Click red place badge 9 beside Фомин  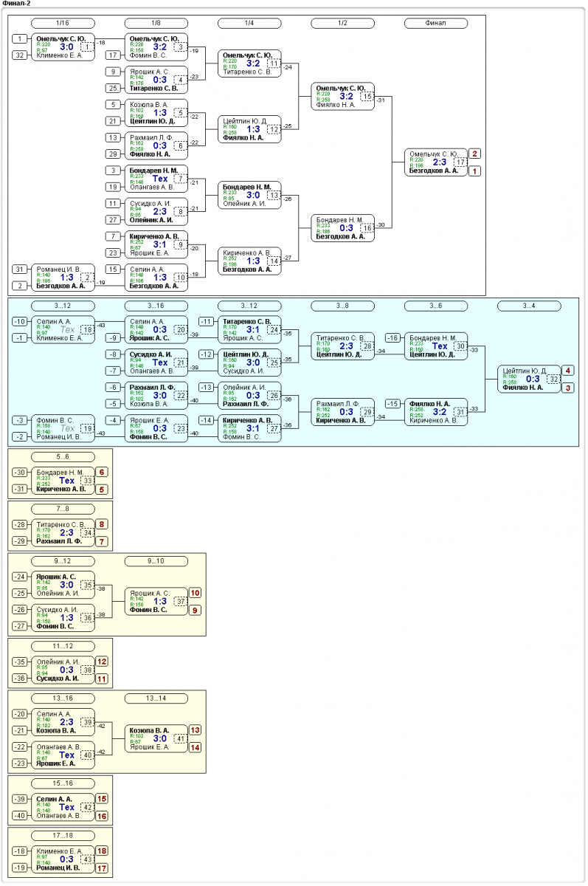click(x=196, y=611)
